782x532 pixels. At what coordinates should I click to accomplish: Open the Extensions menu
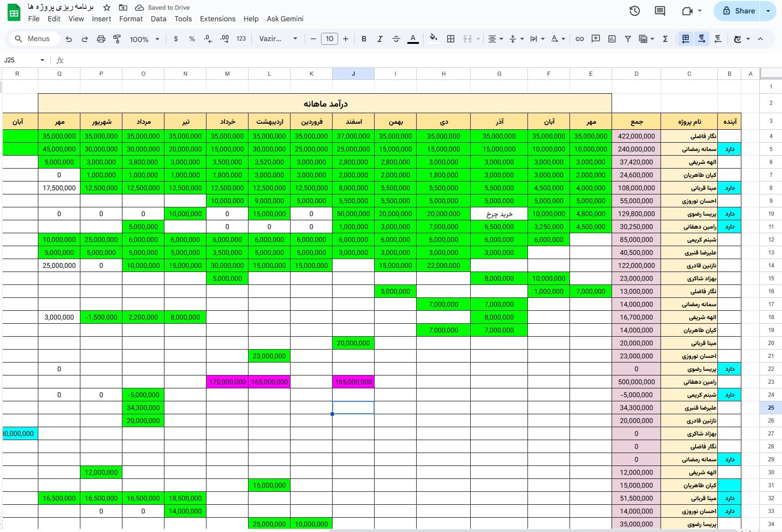(x=217, y=19)
